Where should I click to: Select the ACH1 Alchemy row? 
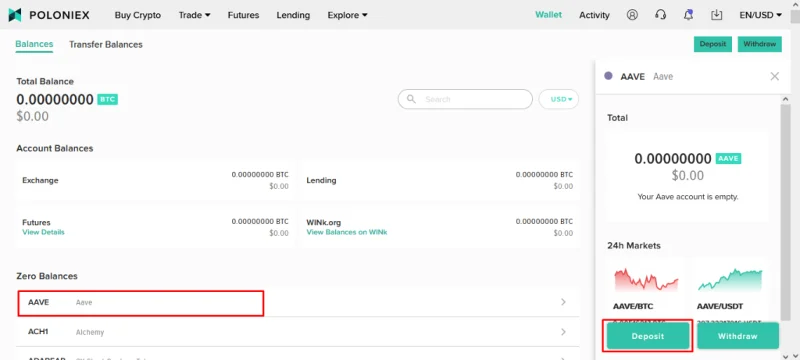tap(297, 332)
